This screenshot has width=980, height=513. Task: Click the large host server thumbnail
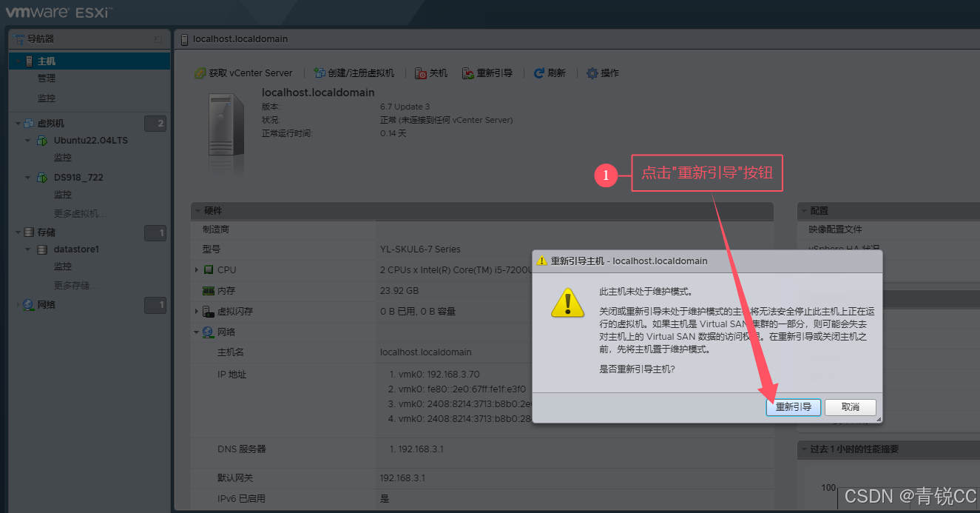(226, 123)
